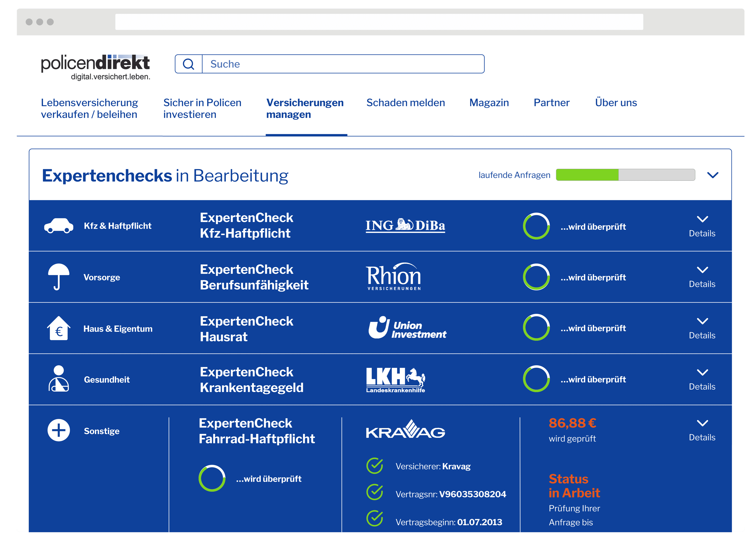Click the laufende Anfragen progress bar

coord(625,175)
